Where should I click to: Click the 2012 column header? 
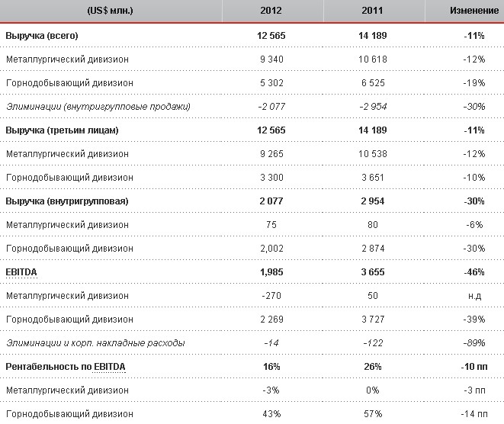tap(272, 11)
